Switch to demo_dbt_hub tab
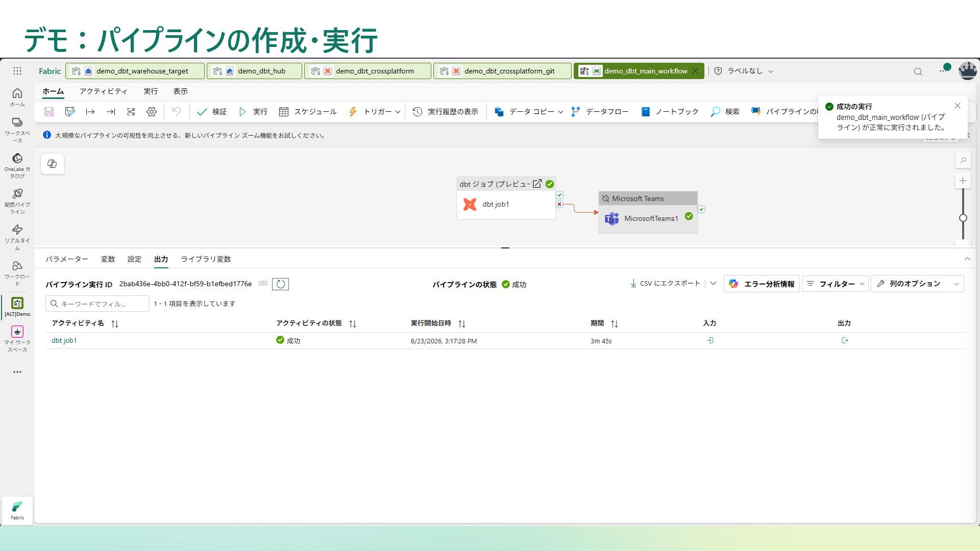The width and height of the screenshot is (980, 551). coord(254,71)
